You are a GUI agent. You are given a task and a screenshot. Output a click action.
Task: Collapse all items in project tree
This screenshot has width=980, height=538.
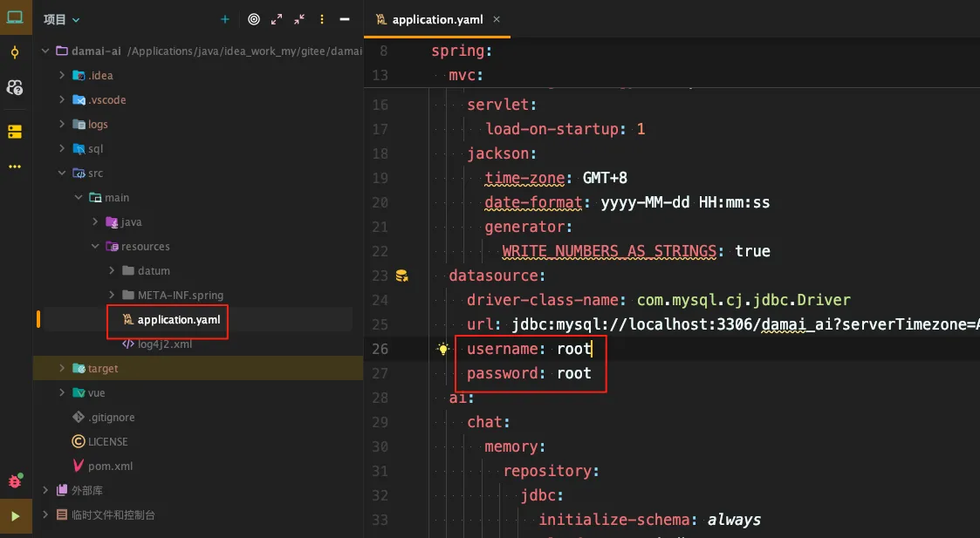tap(299, 19)
